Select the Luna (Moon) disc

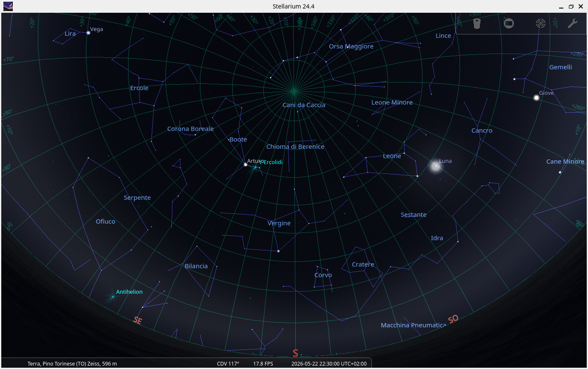point(435,166)
